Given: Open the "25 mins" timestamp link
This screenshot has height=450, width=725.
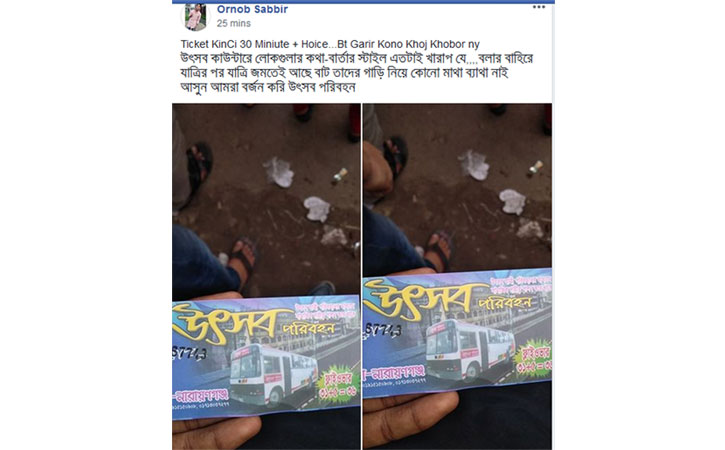Looking at the screenshot, I should point(233,23).
